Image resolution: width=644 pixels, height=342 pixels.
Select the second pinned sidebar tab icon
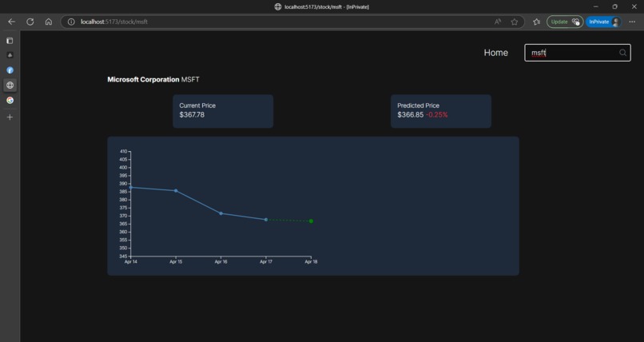pos(10,55)
